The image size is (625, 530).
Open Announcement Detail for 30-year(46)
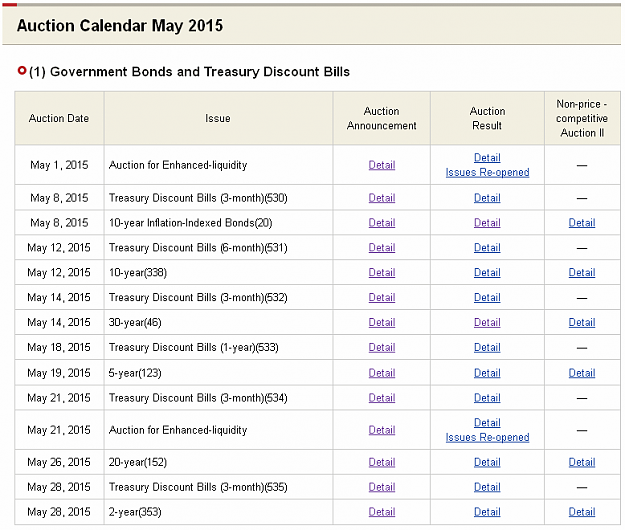381,322
